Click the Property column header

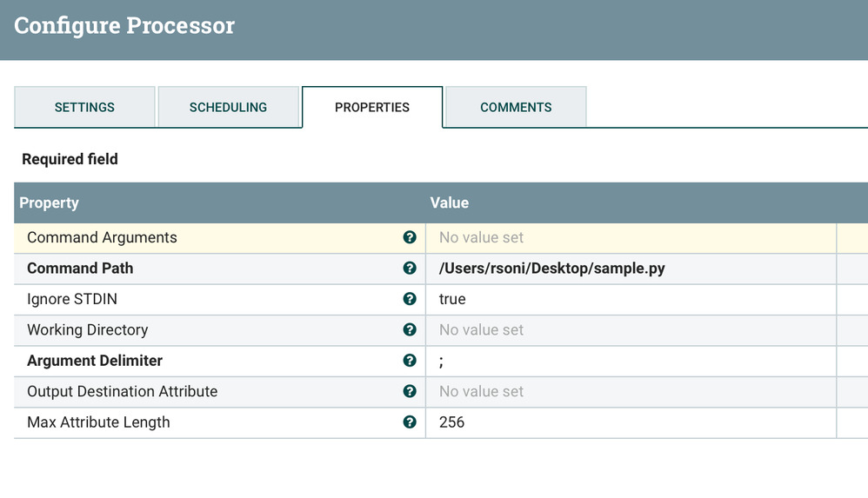(x=50, y=203)
